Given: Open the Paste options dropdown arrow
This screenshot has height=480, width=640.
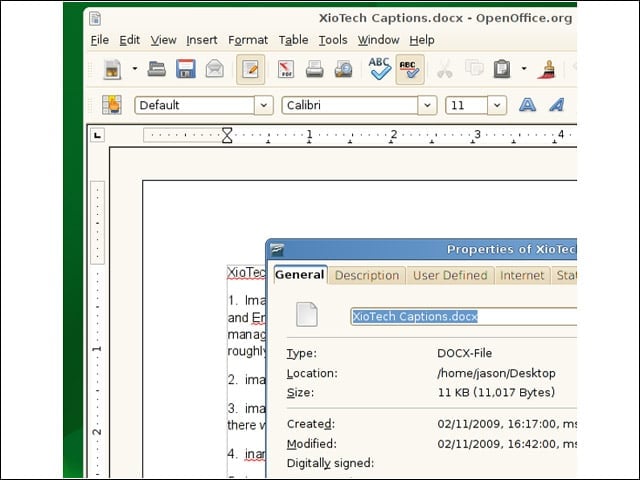Looking at the screenshot, I should [x=524, y=69].
